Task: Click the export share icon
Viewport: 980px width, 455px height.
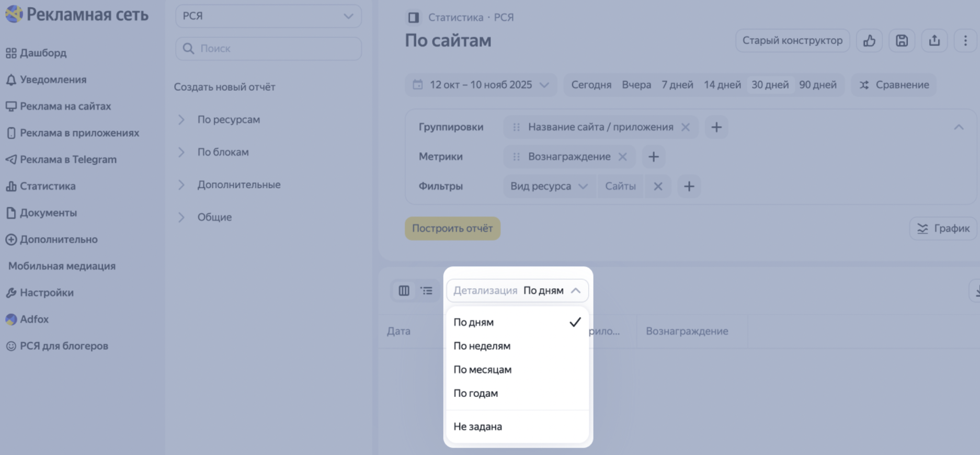Action: coord(934,41)
